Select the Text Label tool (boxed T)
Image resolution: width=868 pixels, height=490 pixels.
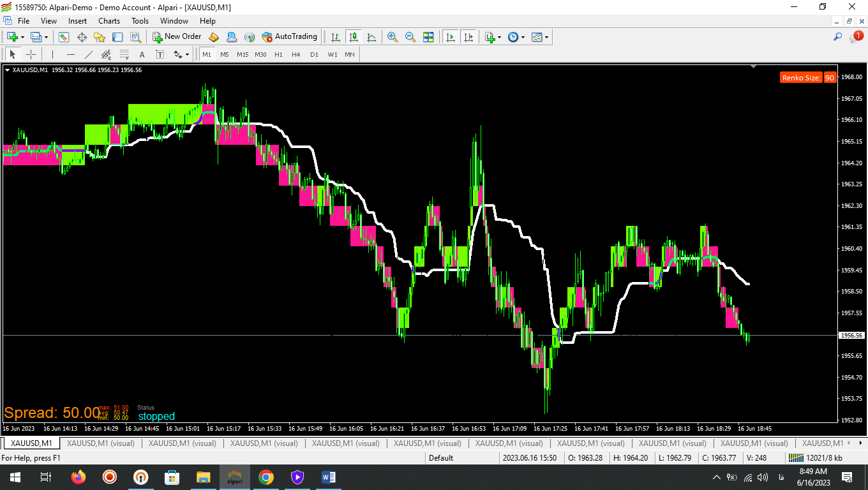click(x=160, y=54)
